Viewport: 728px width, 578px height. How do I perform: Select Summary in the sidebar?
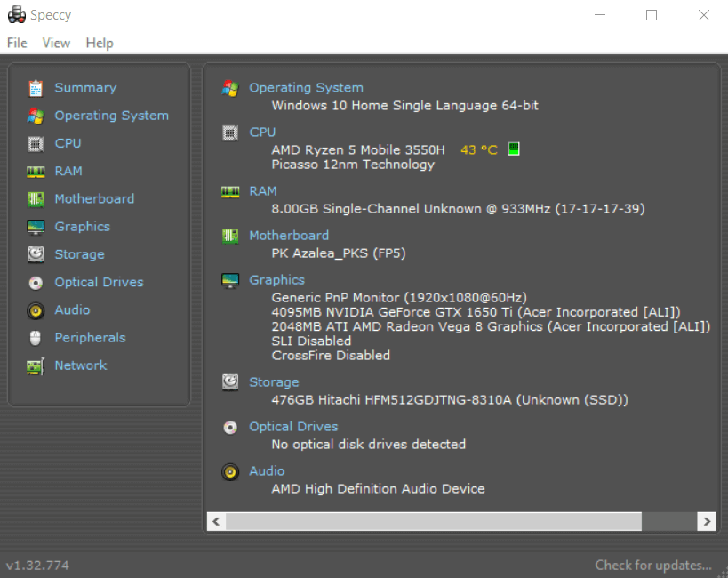(x=85, y=88)
